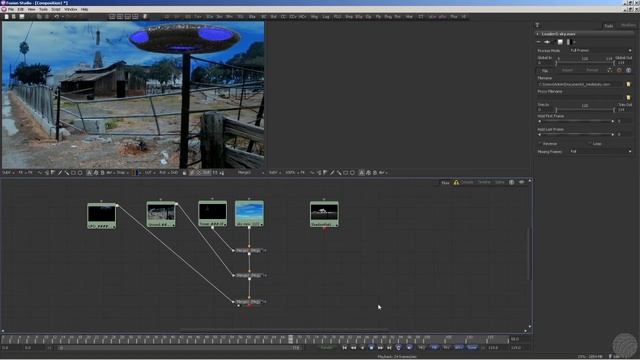
Task: Click the Save composition toolbar icon
Action: tap(22, 17)
